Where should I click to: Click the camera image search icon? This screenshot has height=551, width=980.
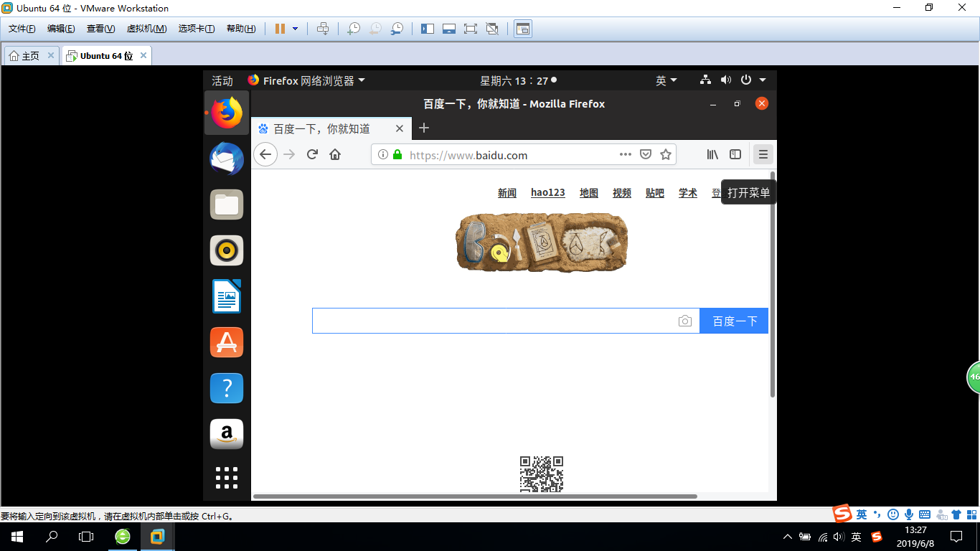685,321
